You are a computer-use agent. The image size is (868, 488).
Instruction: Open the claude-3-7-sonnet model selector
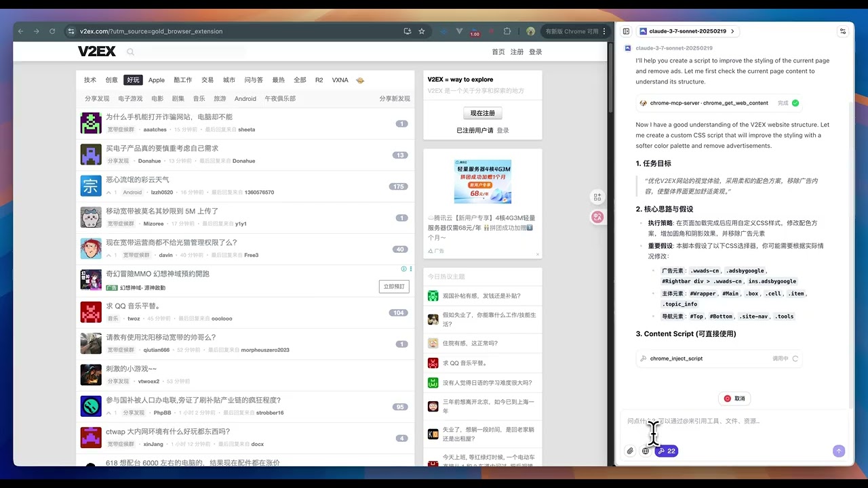tap(688, 31)
